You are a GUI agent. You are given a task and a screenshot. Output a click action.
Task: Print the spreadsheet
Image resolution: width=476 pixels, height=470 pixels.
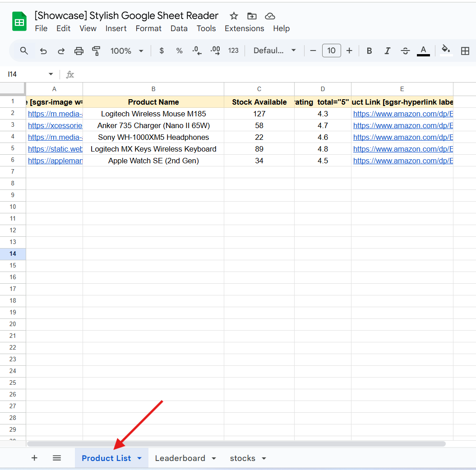79,51
